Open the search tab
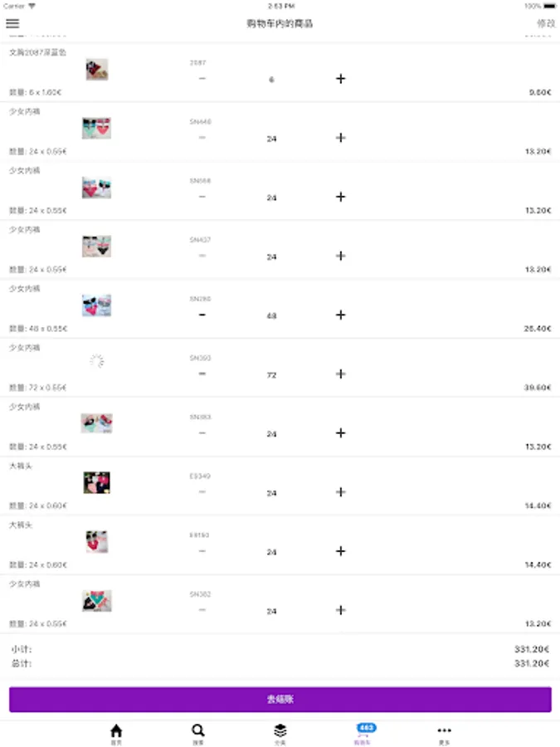560x747 pixels. 198,735
